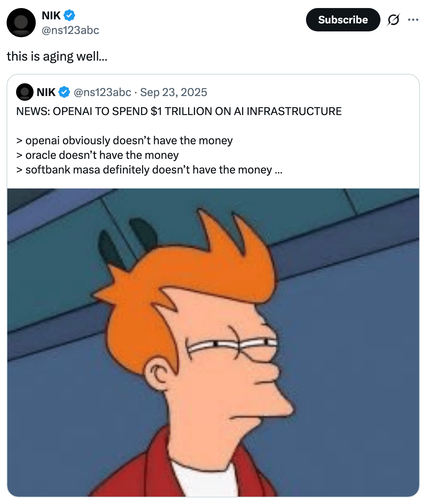This screenshot has width=425, height=504.
Task: Click the 'this is aging well...' tweet text
Action: [x=57, y=56]
